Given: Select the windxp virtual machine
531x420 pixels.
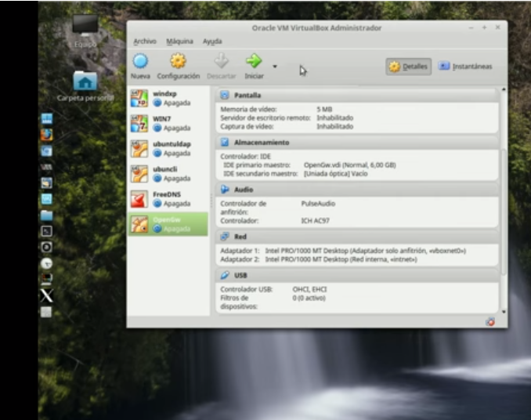Looking at the screenshot, I should point(167,98).
